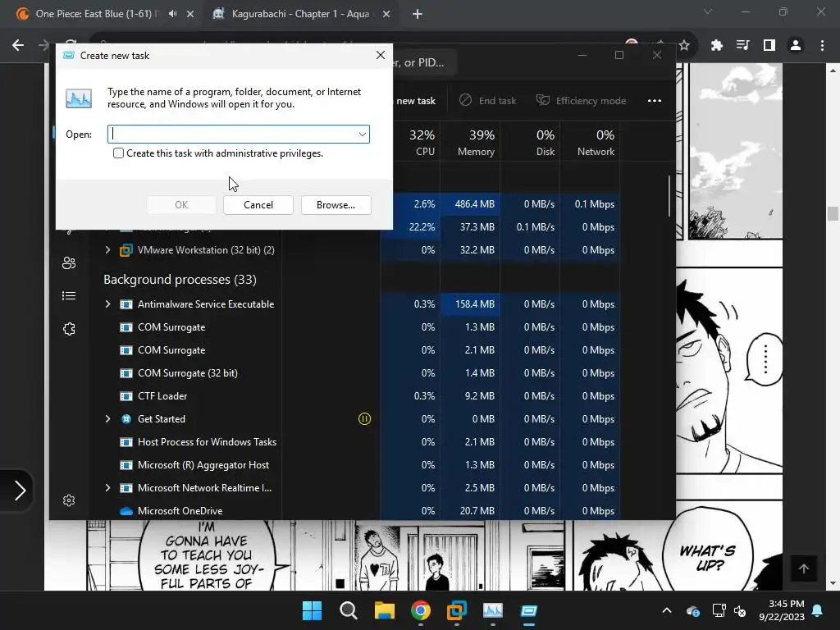Click the 158.4 MB memory cell

click(x=470, y=304)
